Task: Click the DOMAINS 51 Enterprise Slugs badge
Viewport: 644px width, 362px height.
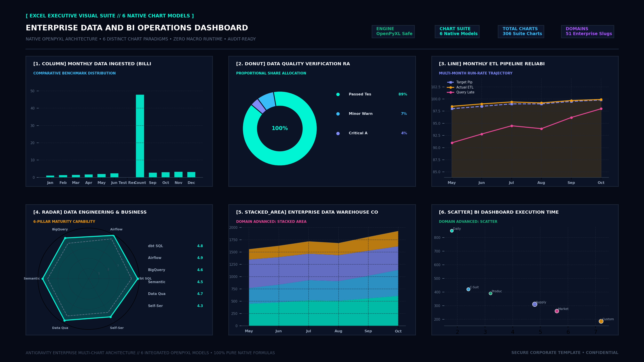Action: [x=587, y=32]
